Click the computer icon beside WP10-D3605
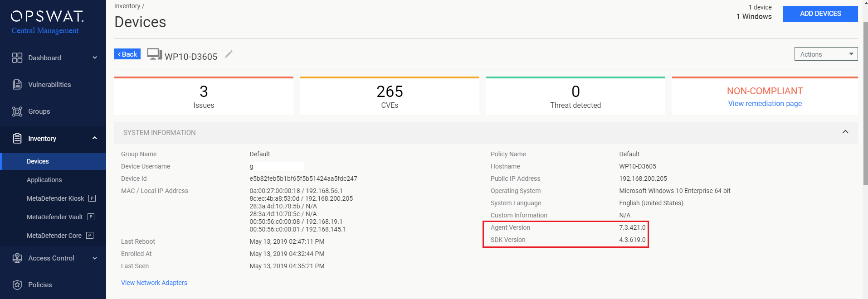Image resolution: width=868 pixels, height=299 pixels. point(155,54)
